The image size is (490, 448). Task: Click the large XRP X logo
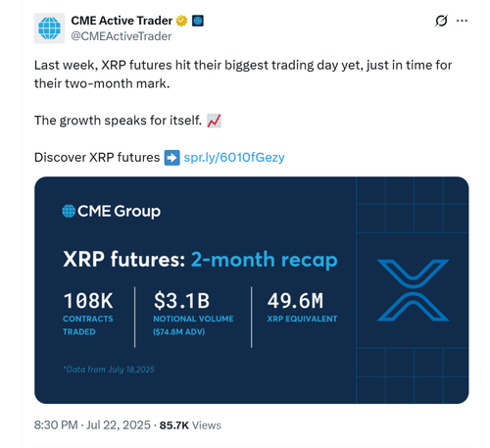pos(414,290)
